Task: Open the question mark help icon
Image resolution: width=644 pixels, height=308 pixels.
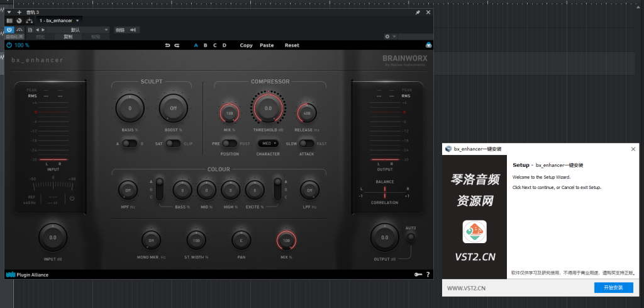Action: [428, 275]
